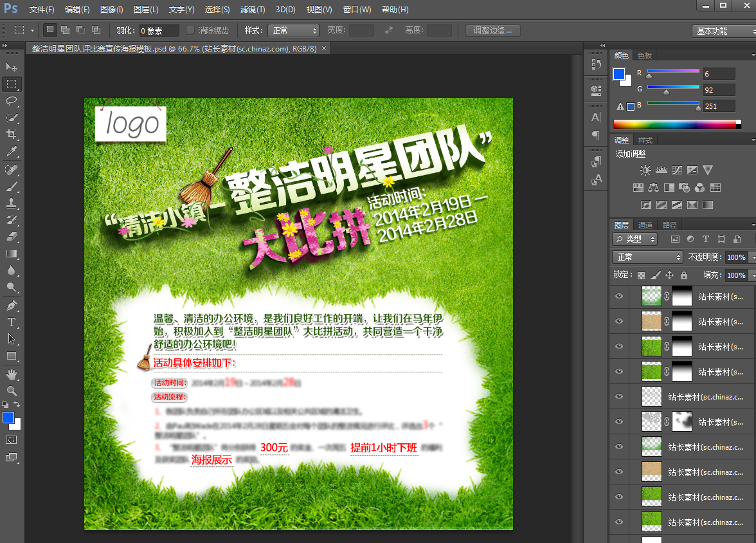Select the Brush tool
Image resolution: width=756 pixels, height=543 pixels.
[12, 187]
